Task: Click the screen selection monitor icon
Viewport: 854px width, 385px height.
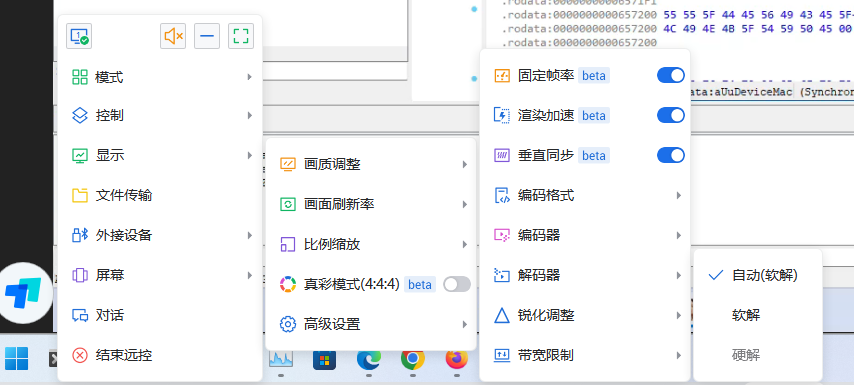Action: pos(79,36)
